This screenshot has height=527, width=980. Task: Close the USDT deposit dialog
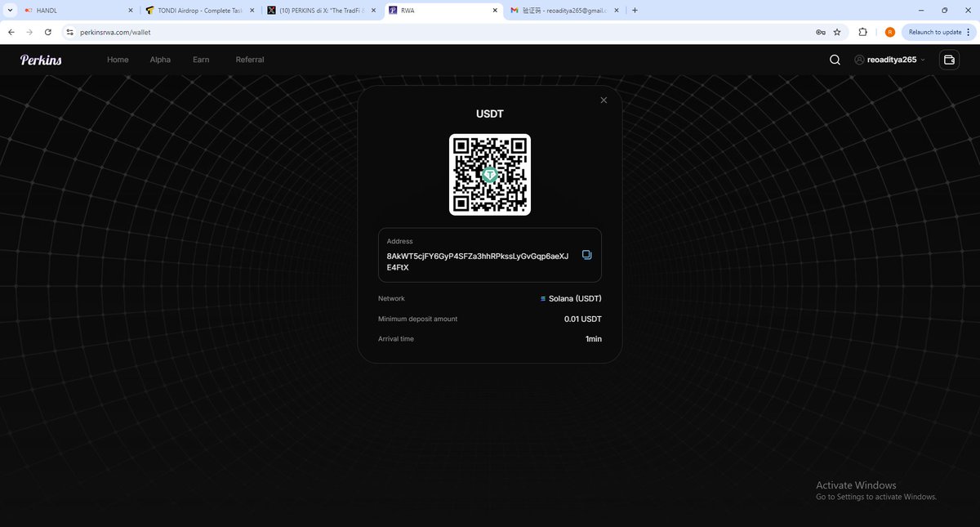pos(604,100)
